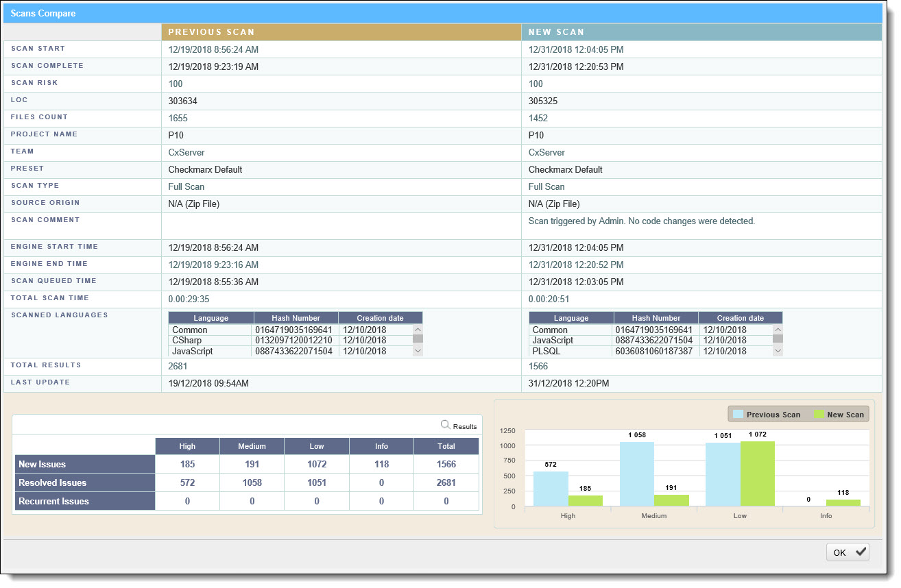Screen dimensions: 901x588
Task: Click the OK button
Action: [x=848, y=552]
